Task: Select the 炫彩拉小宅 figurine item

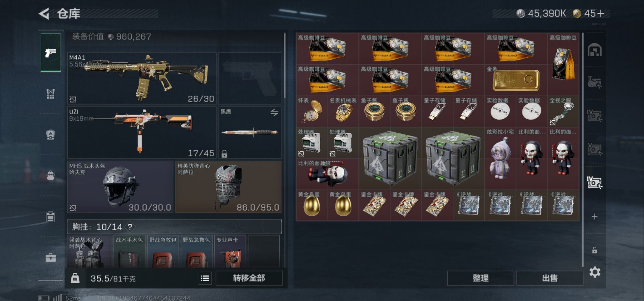Action: coord(500,158)
